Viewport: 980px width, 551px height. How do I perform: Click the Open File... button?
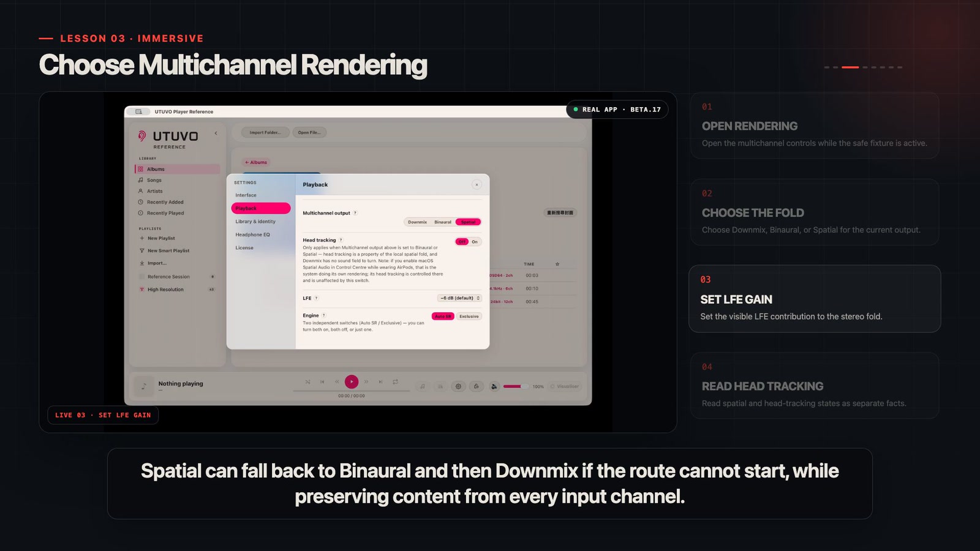pyautogui.click(x=309, y=132)
